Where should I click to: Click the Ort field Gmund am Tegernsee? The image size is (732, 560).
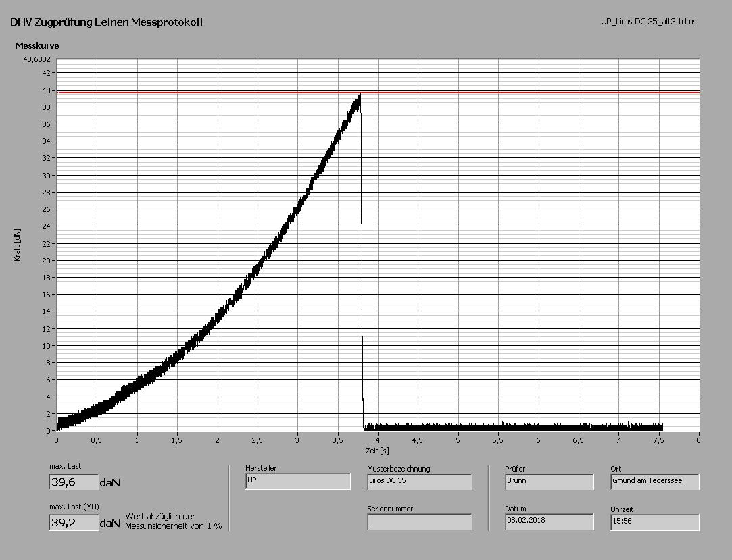654,482
